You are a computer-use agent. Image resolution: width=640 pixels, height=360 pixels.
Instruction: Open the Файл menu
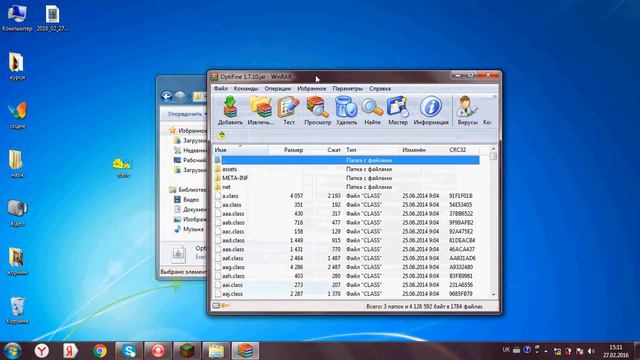221,88
